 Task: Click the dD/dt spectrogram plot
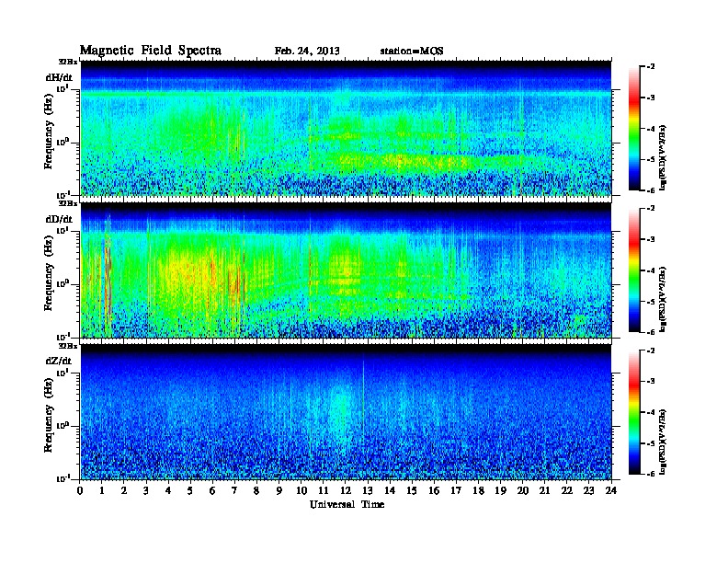346,270
